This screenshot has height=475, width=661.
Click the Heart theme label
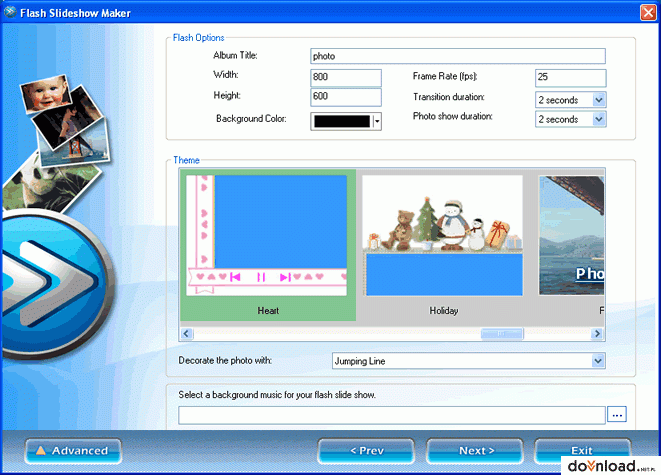pyautogui.click(x=268, y=311)
